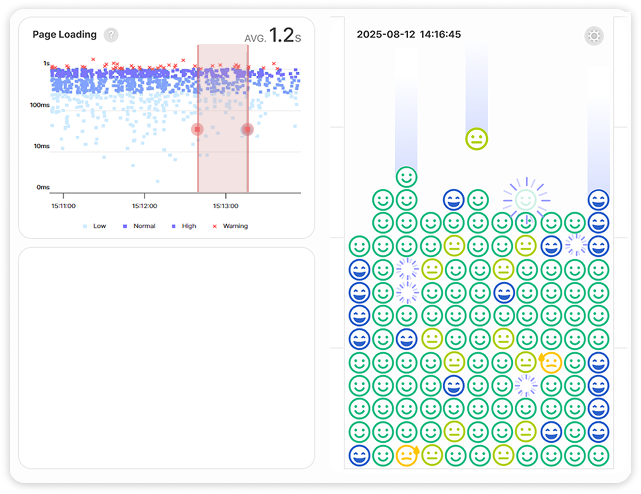The image size is (641, 494).
Task: Toggle the High legend series
Action: pyautogui.click(x=184, y=226)
